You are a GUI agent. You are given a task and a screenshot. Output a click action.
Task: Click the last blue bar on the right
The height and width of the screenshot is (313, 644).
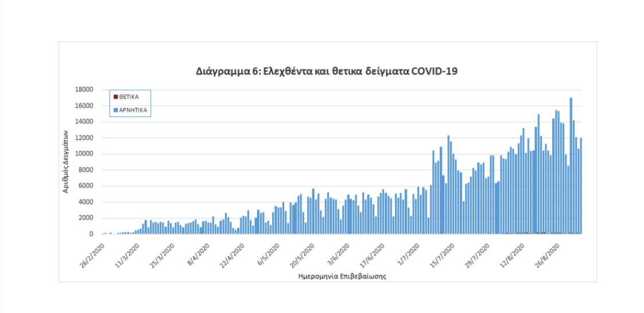pyautogui.click(x=581, y=186)
